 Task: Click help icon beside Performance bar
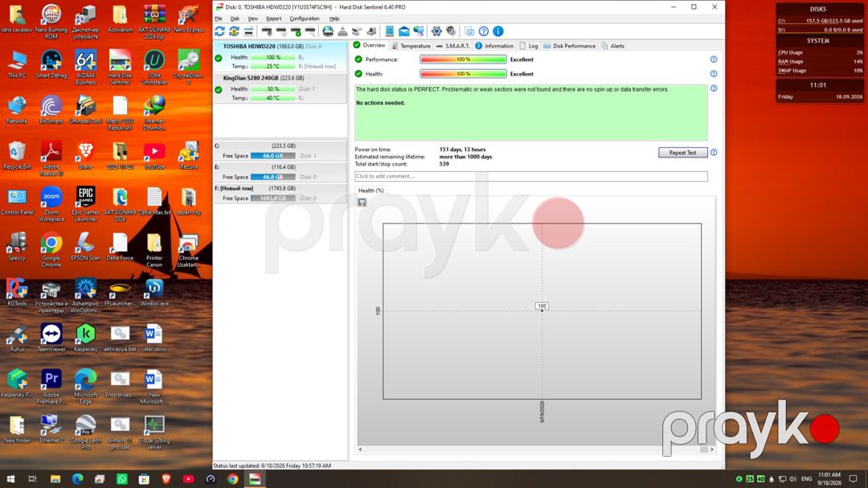point(714,59)
